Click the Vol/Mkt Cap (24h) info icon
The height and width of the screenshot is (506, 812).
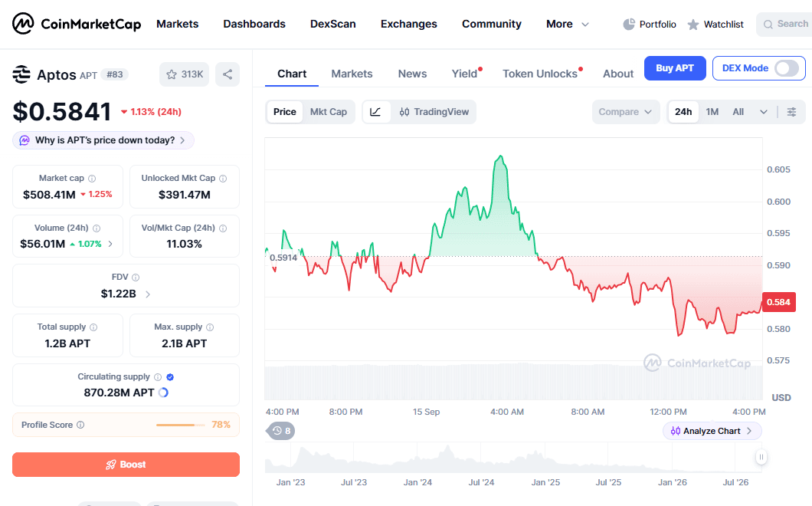223,228
